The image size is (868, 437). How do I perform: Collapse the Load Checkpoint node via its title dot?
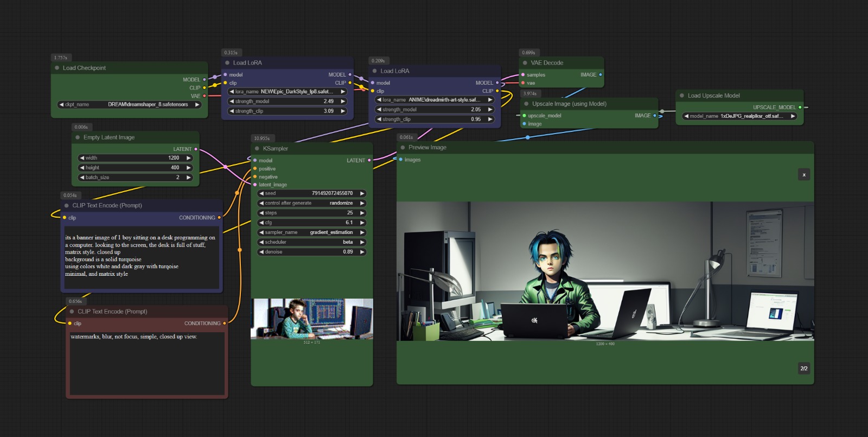(x=57, y=68)
